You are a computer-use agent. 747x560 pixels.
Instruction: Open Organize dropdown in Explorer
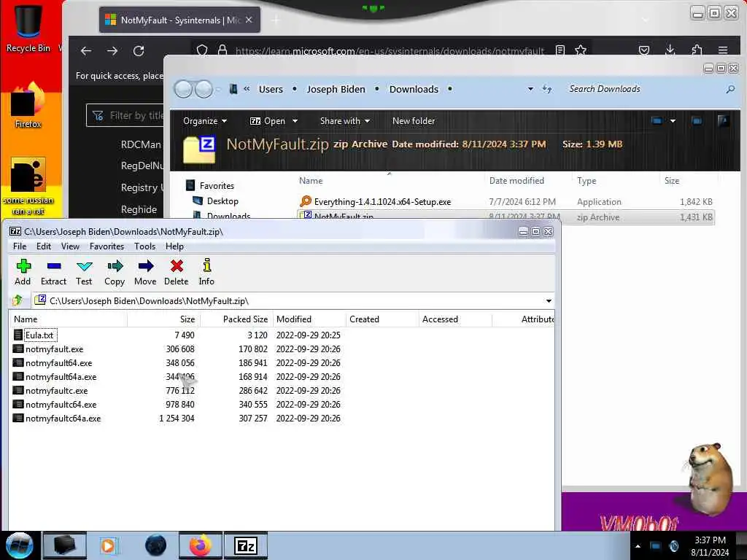click(x=205, y=121)
